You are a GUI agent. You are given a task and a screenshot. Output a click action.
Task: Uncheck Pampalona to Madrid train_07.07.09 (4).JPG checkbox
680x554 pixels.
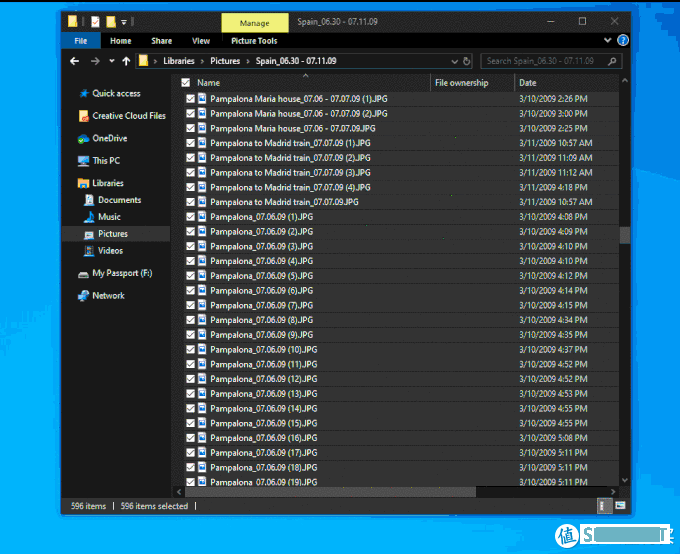pos(190,187)
